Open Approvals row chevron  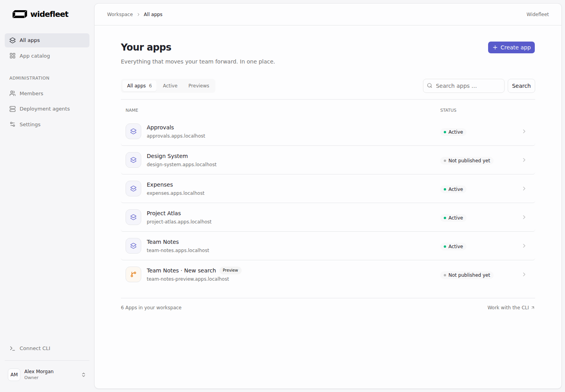pos(524,131)
